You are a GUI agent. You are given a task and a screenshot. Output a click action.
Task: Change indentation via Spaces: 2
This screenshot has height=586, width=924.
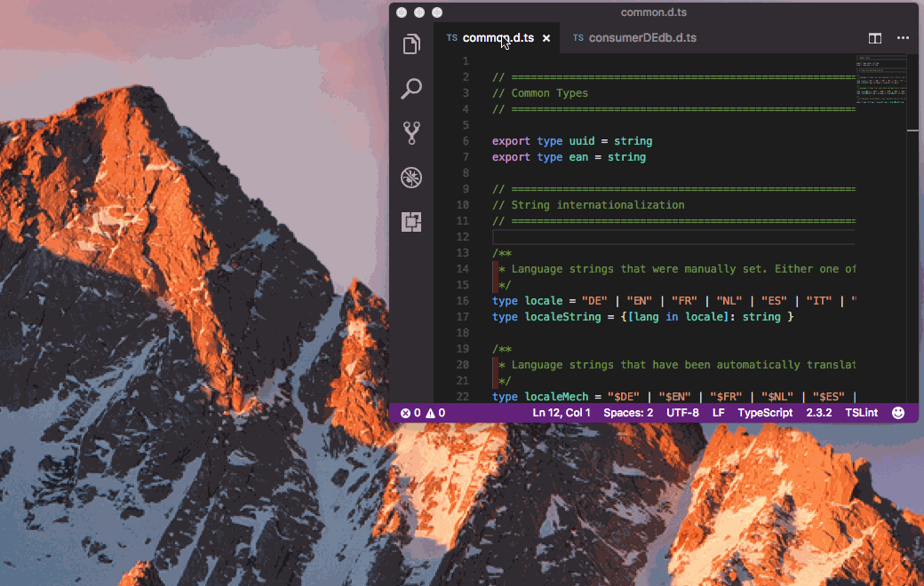[628, 413]
